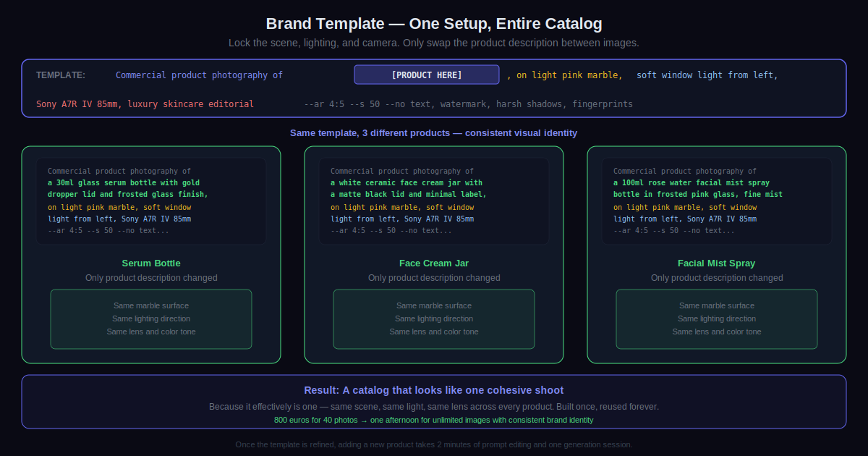The height and width of the screenshot is (456, 868).
Task: Click the 'Same template, 3 different products' heading
Action: (434, 133)
